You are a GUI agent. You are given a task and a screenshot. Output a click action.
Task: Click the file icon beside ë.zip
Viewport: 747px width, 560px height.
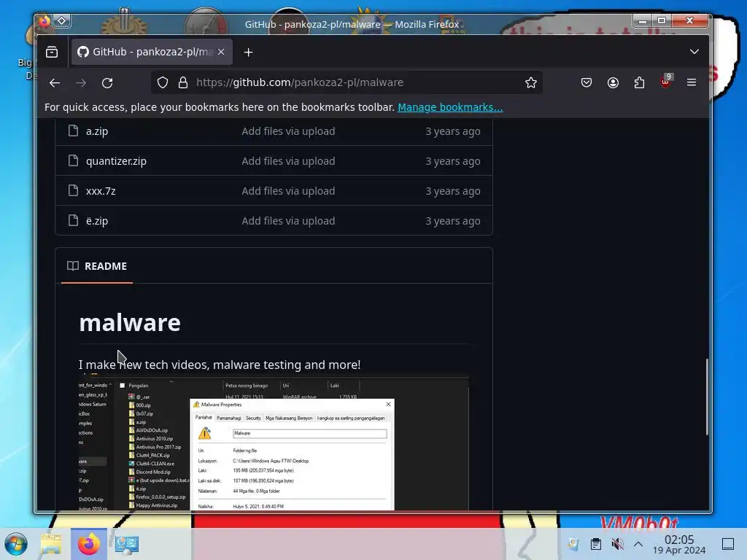(73, 220)
